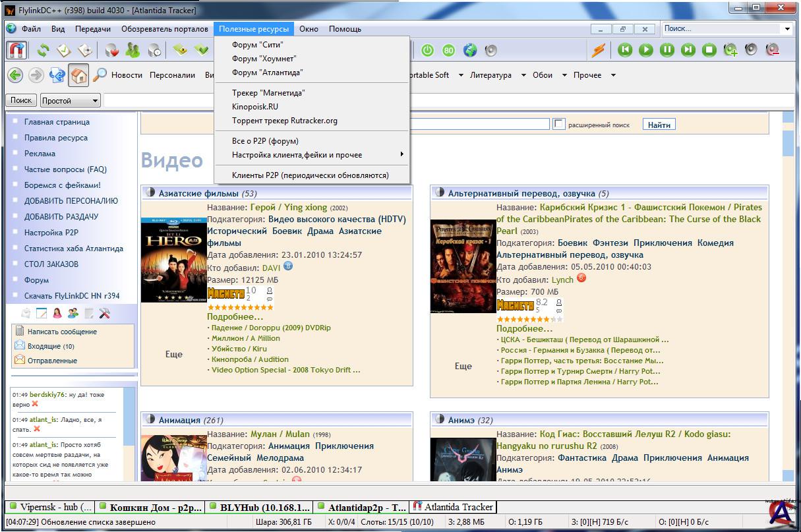Open 'Главная страница' sidebar link
Viewport: 801px width, 532px height.
[x=57, y=122]
